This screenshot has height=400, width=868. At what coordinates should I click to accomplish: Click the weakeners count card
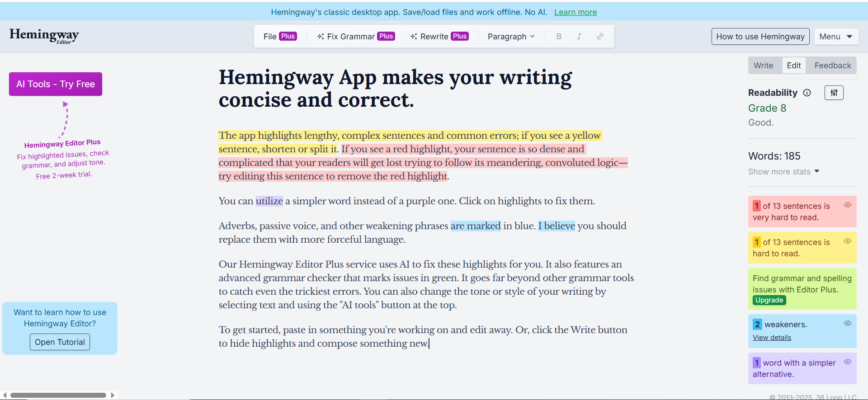pos(802,331)
